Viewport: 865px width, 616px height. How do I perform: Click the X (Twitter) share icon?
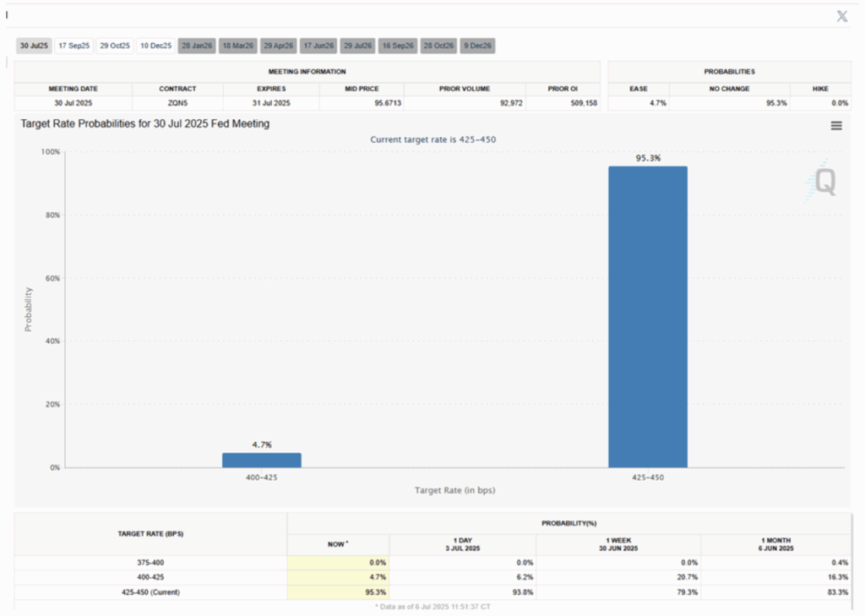(841, 16)
